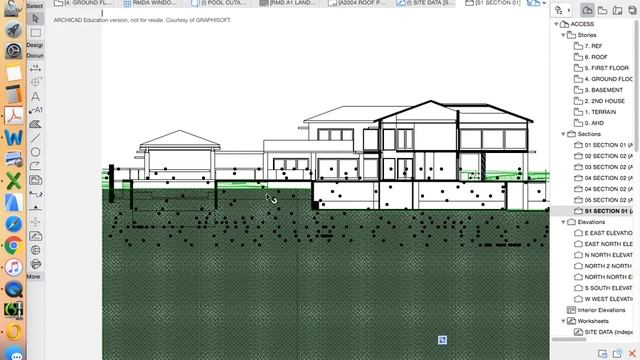Switch Navigator to Layout Book
Screen dimensions: 640x360
[618, 10]
